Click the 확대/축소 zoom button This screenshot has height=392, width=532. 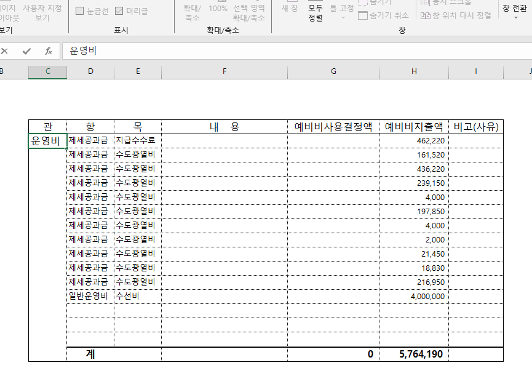[x=192, y=13]
